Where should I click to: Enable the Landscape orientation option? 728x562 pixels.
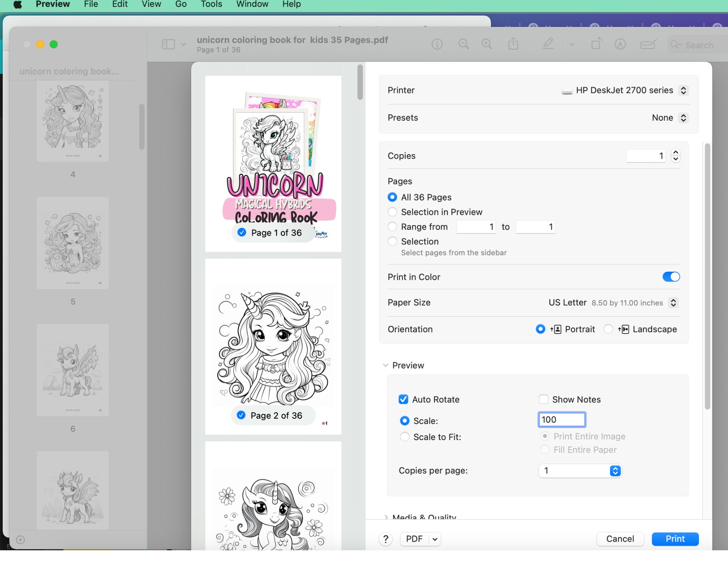coord(608,329)
